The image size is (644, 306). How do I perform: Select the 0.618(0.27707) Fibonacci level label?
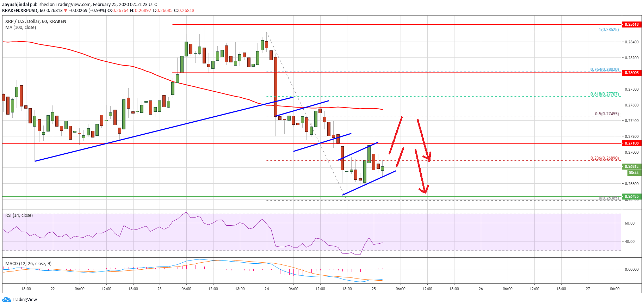605,94
